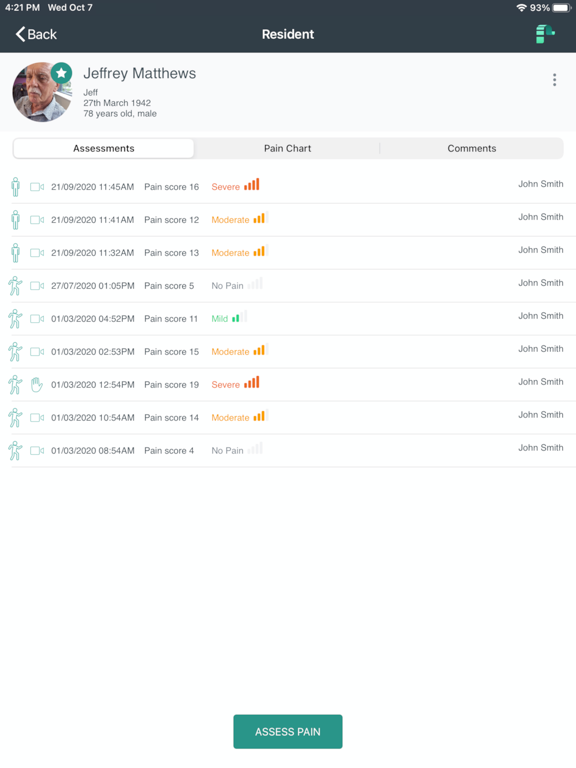Select the Pain score 4 text
The image size is (576, 768).
pyautogui.click(x=169, y=450)
